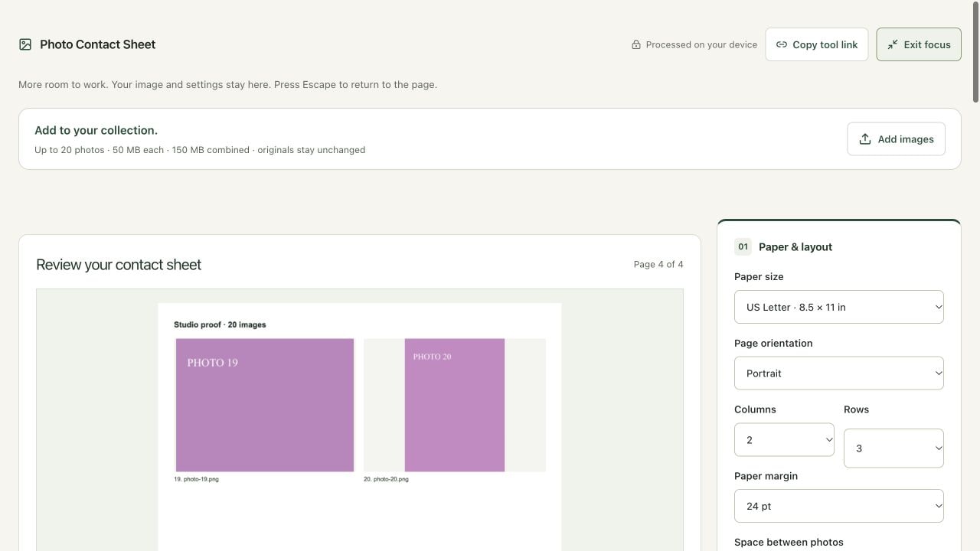
Task: Click the caption '20. photo-20.png'
Action: pyautogui.click(x=386, y=479)
